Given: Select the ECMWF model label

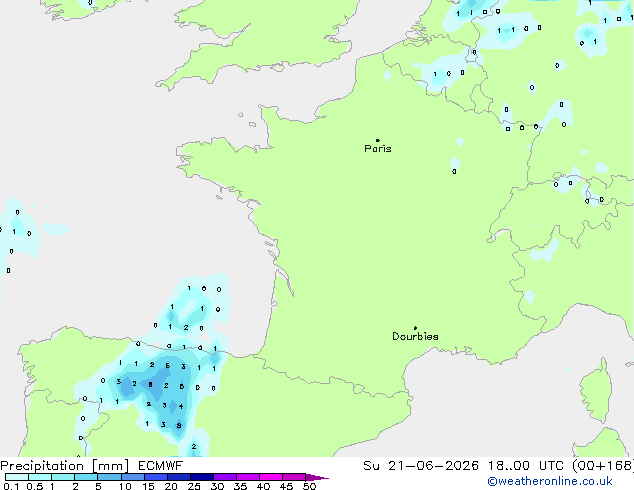Looking at the screenshot, I should coord(161,466).
